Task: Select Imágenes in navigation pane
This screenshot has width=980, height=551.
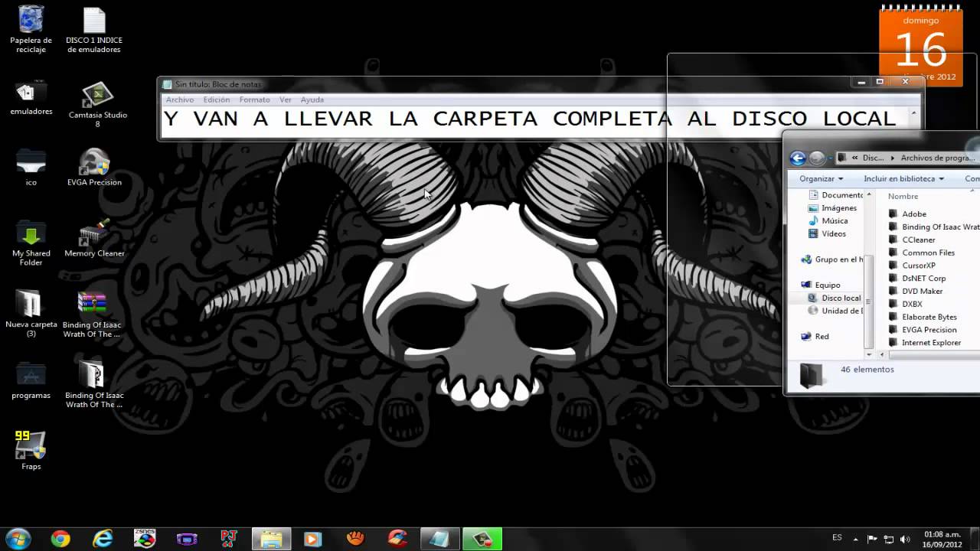Action: pyautogui.click(x=832, y=208)
